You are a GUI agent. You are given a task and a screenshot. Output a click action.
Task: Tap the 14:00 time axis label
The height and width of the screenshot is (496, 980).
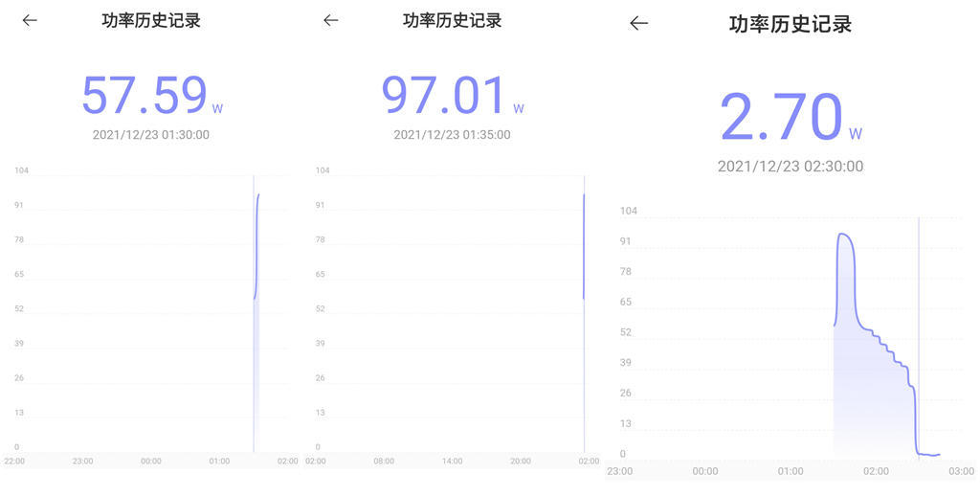click(x=452, y=462)
